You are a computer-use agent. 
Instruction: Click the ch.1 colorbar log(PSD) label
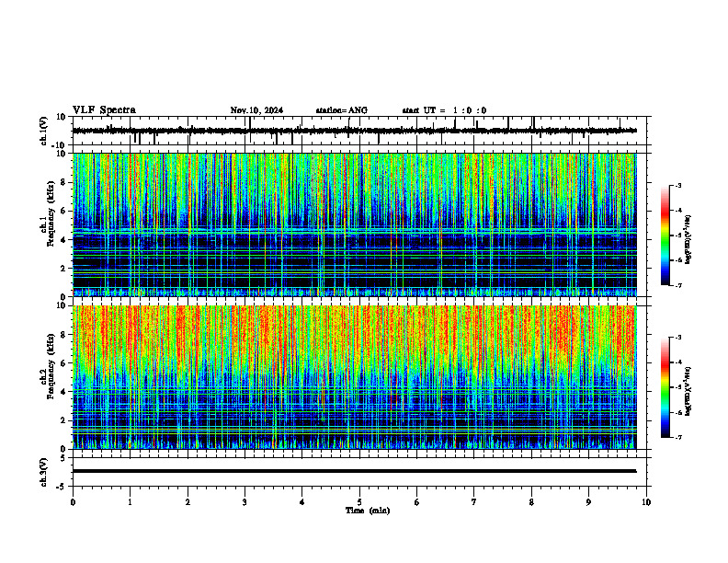click(688, 240)
